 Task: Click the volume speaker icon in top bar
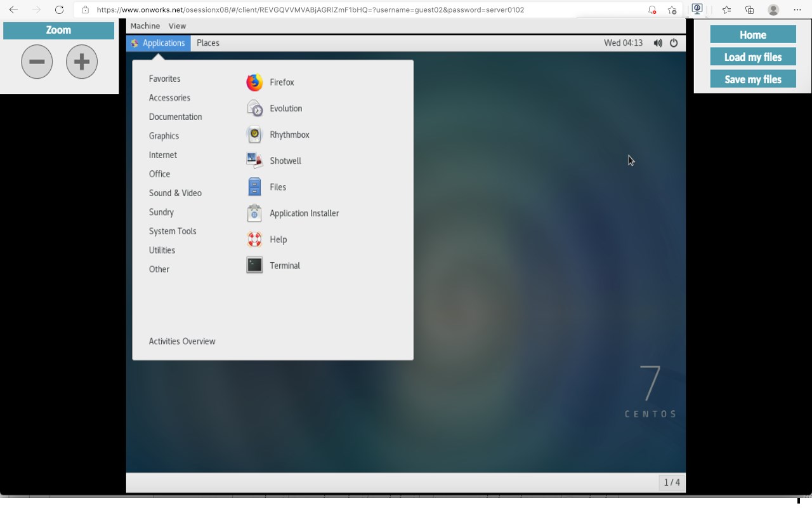point(658,43)
